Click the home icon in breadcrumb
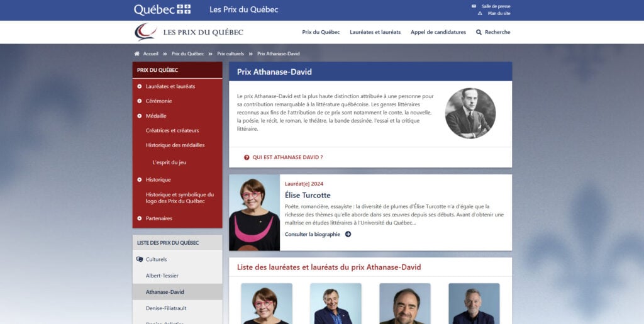This screenshot has height=324, width=644. point(136,54)
